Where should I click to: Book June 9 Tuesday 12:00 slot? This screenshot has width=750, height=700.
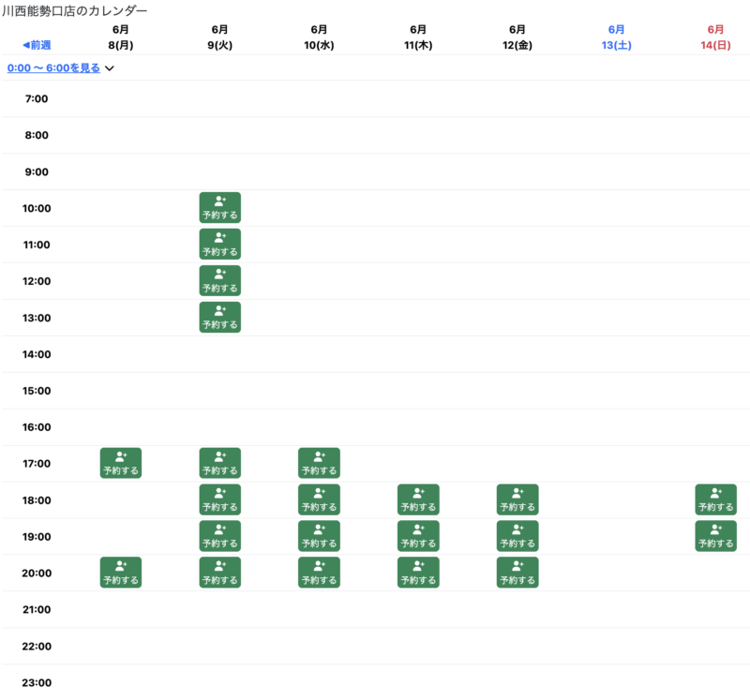pyautogui.click(x=220, y=281)
